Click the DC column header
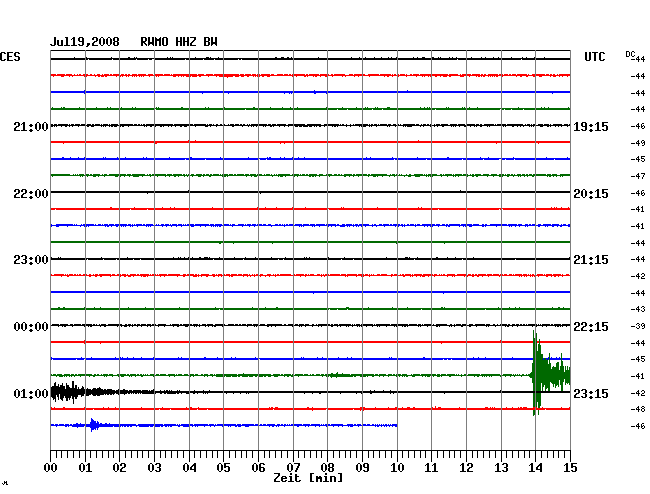 coord(630,54)
